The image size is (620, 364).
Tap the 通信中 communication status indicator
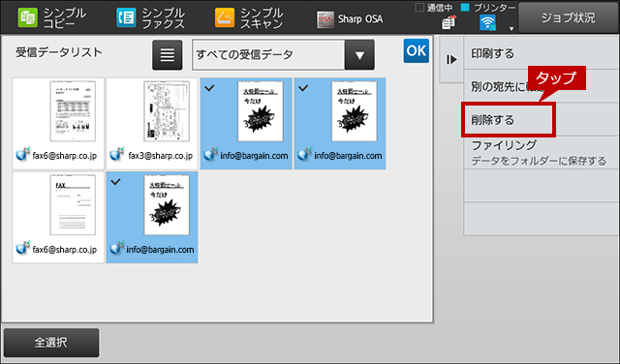(434, 8)
